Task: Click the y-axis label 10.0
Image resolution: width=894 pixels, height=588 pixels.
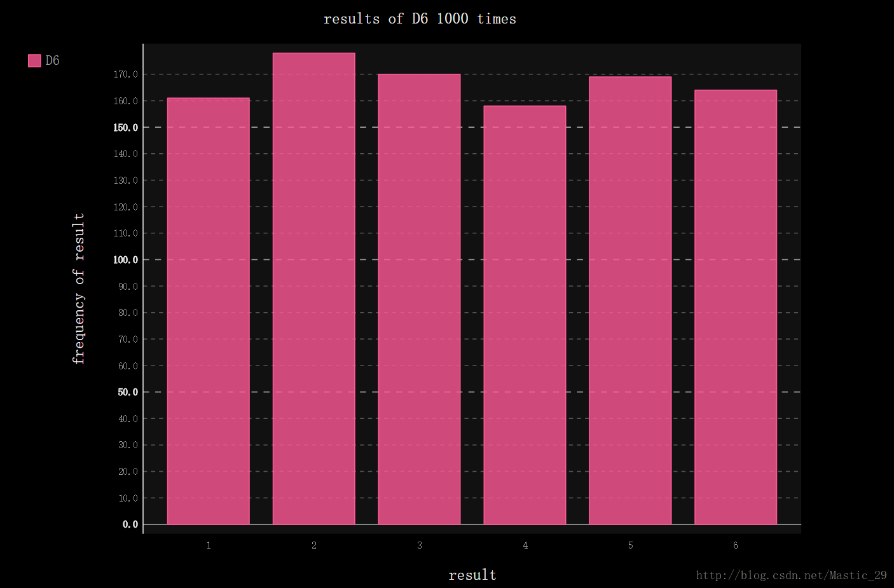Action: tap(128, 498)
